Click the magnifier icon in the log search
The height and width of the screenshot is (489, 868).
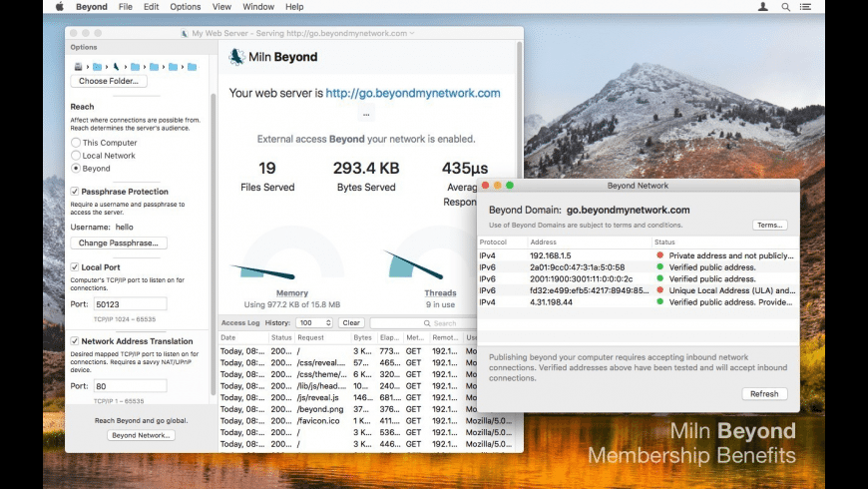[x=427, y=323]
